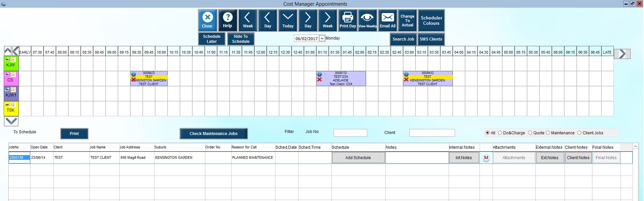This screenshot has height=201, width=644.
Task: Click the jobs table scroll up arrow
Action: pyautogui.click(x=635, y=146)
